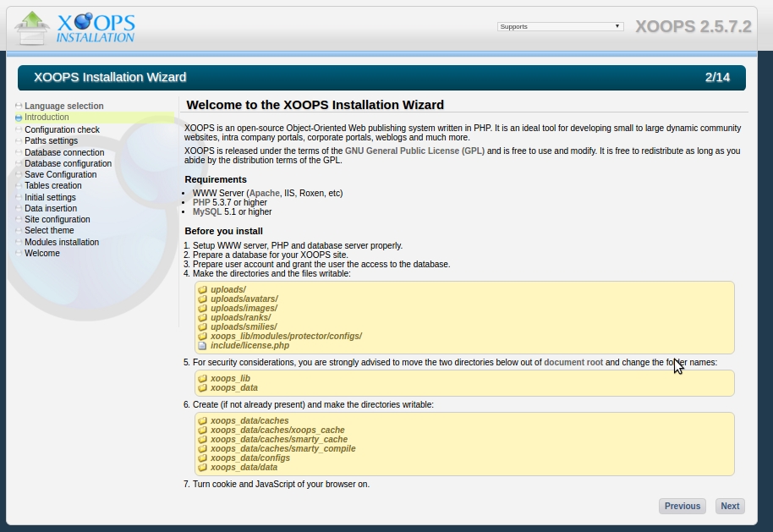This screenshot has width=773, height=532.
Task: Follow the Apache link in Requirements
Action: click(265, 194)
